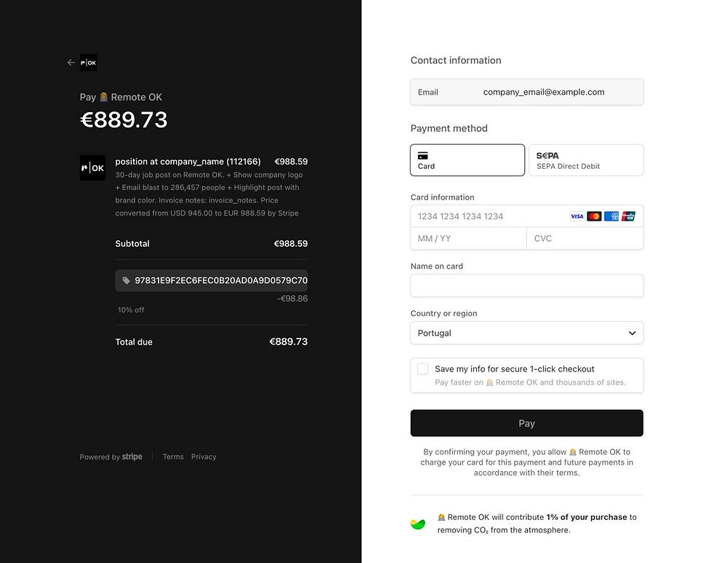Focus the card number field
The height and width of the screenshot is (563, 728).
click(526, 216)
